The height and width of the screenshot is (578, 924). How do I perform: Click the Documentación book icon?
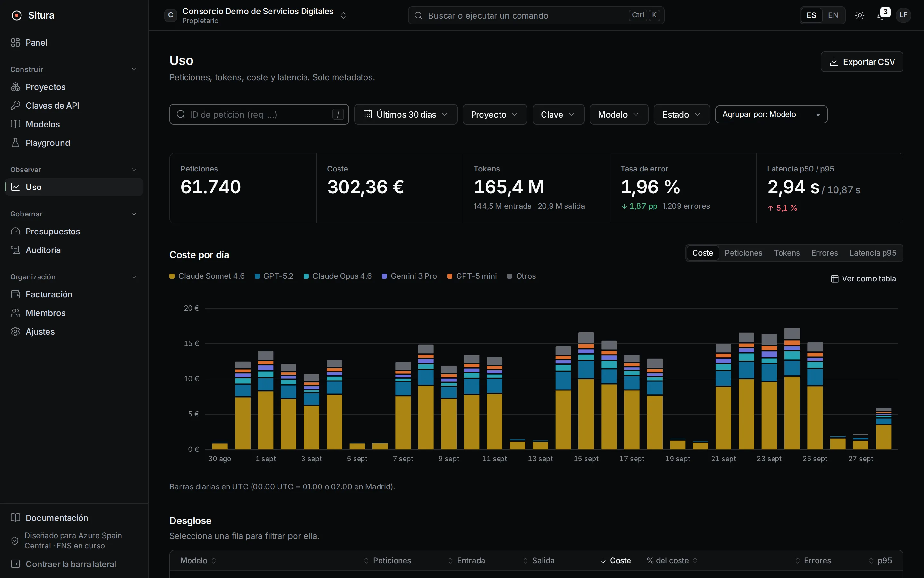[15, 518]
